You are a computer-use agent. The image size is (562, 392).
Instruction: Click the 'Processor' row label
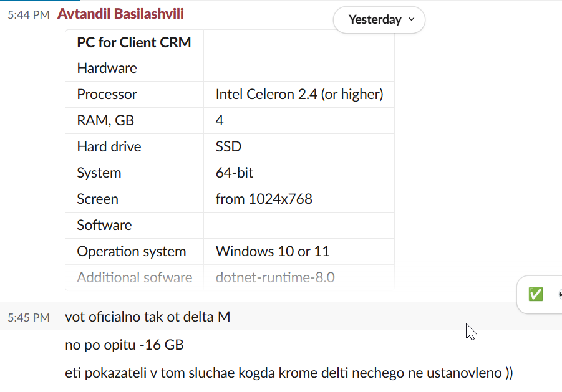[107, 95]
